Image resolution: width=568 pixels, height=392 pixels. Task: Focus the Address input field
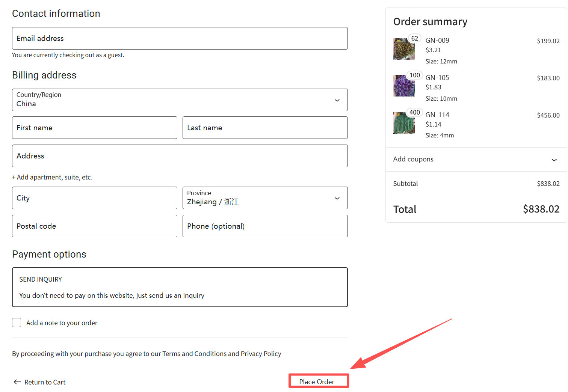click(x=180, y=156)
